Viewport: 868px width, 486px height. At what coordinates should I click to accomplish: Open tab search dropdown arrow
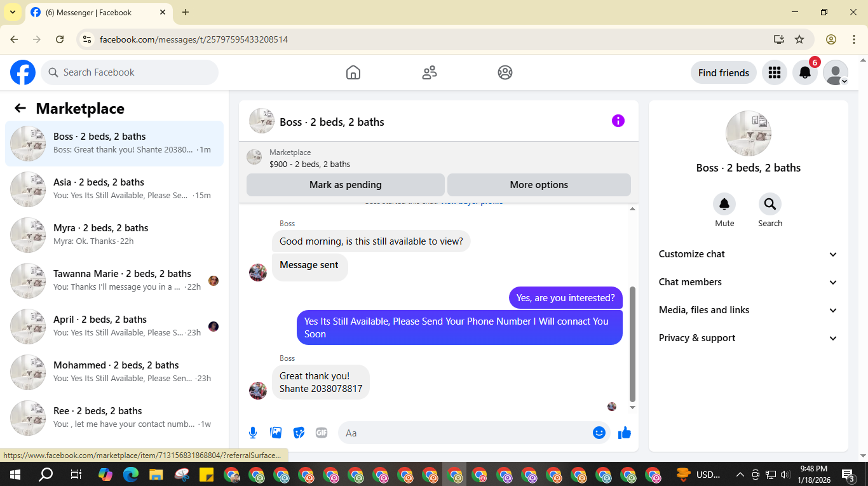click(12, 12)
